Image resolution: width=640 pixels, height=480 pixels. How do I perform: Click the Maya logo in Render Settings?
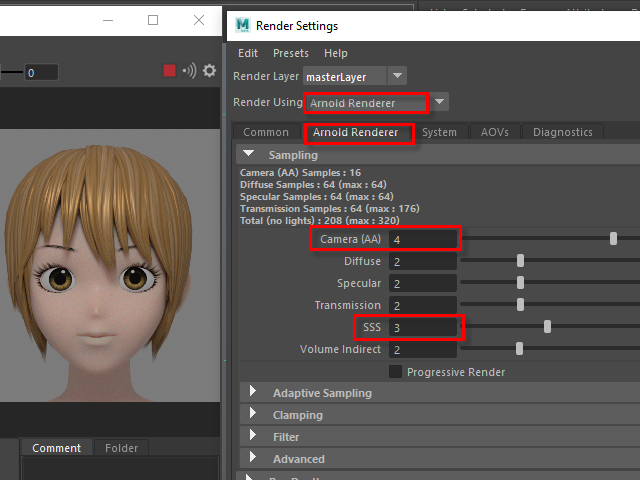241,26
